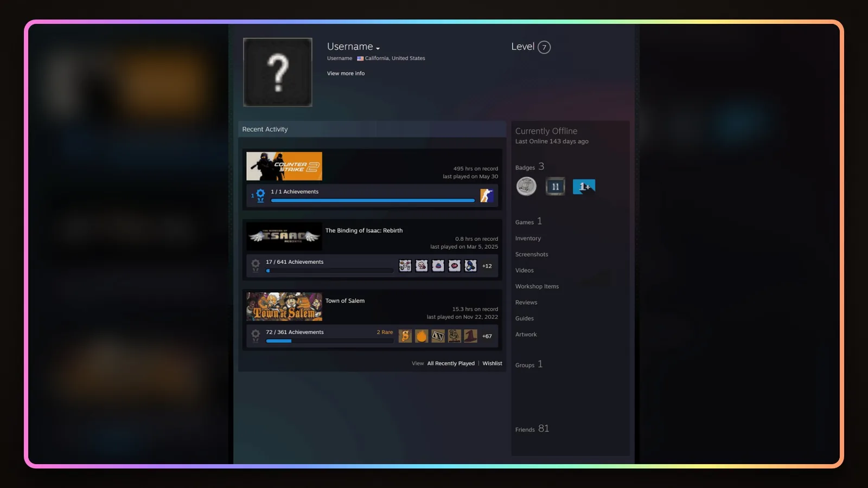The width and height of the screenshot is (868, 488).
Task: Open The Binding of Isaac banner image
Action: [x=284, y=236]
